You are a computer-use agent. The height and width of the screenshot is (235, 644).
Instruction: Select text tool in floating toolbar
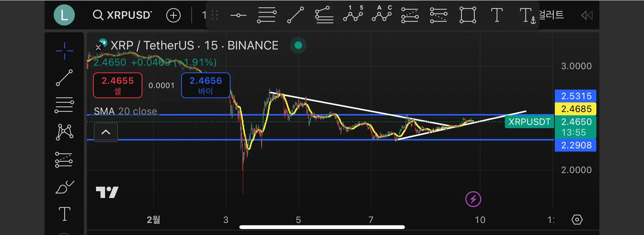pyautogui.click(x=497, y=15)
